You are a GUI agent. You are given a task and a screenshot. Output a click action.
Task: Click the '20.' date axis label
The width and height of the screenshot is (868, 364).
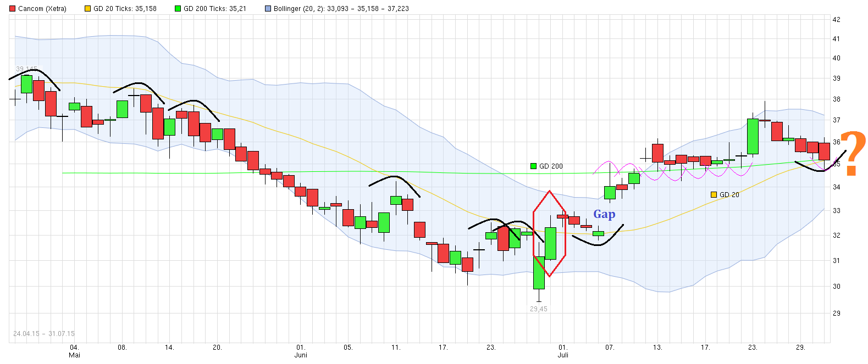pos(217,348)
